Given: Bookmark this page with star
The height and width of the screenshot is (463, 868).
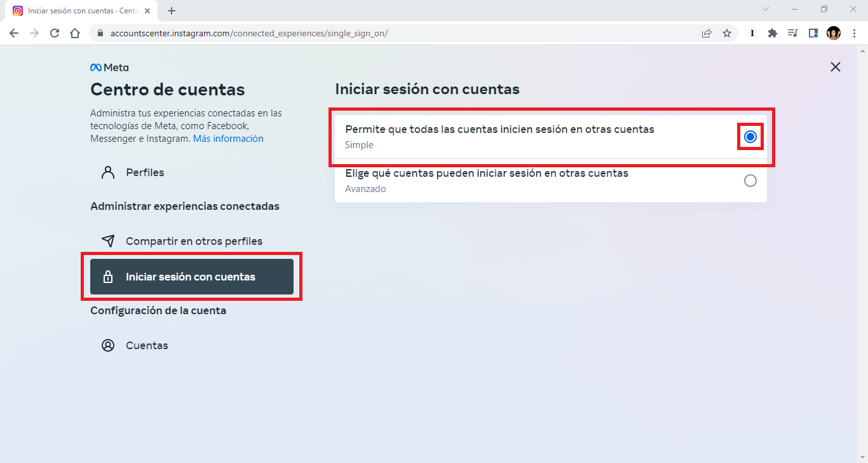Looking at the screenshot, I should [727, 33].
